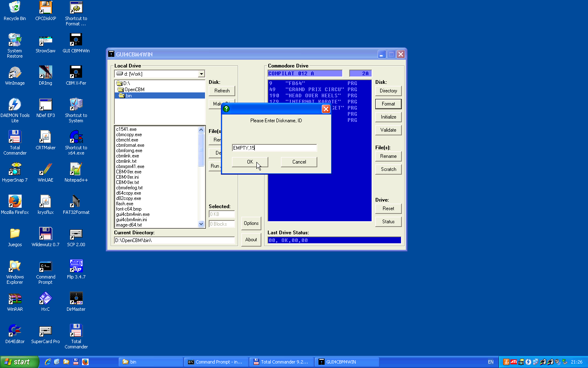This screenshot has width=588, height=368.
Task: Launch CPCDiskXP from the desktop
Action: pyautogui.click(x=45, y=11)
